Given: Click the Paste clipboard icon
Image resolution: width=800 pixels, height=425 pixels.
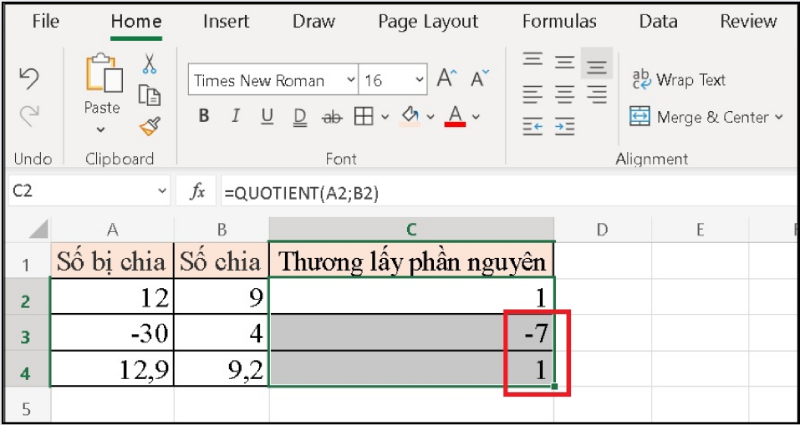Looking at the screenshot, I should coord(104,73).
